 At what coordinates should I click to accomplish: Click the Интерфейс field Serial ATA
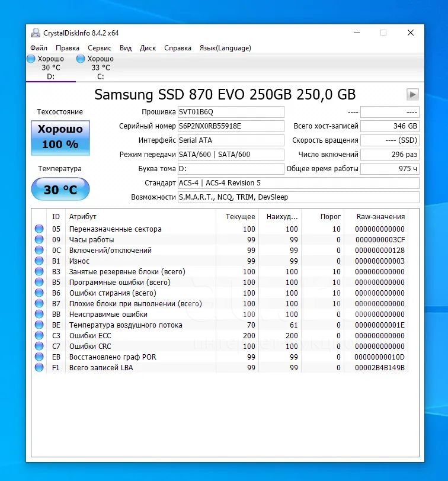231,140
